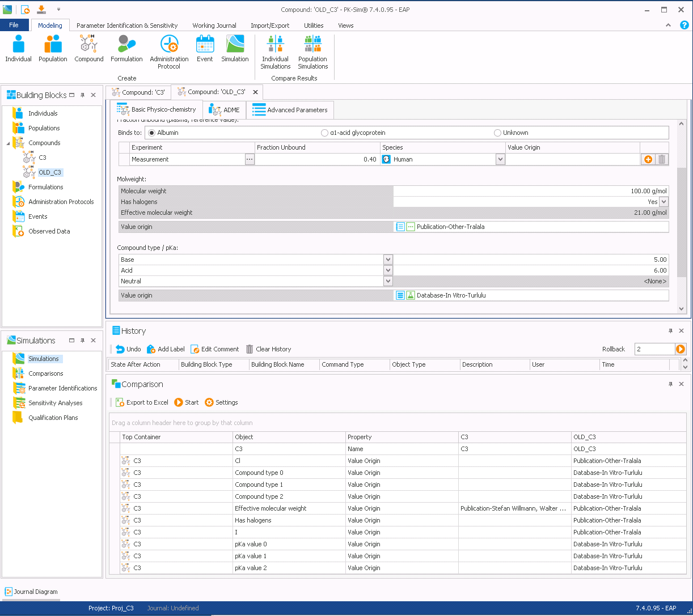Click Molecular weight value field
This screenshot has width=693, height=616.
(x=531, y=191)
